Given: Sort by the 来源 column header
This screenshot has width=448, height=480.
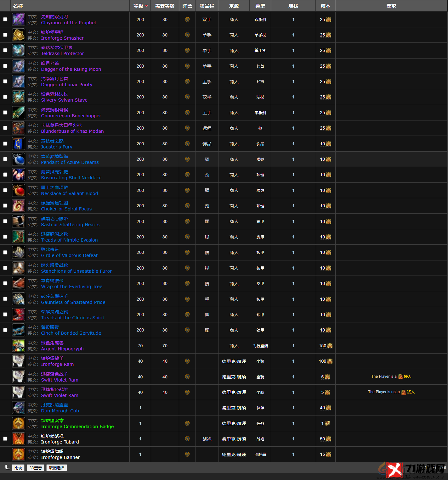Looking at the screenshot, I should click(x=234, y=6).
